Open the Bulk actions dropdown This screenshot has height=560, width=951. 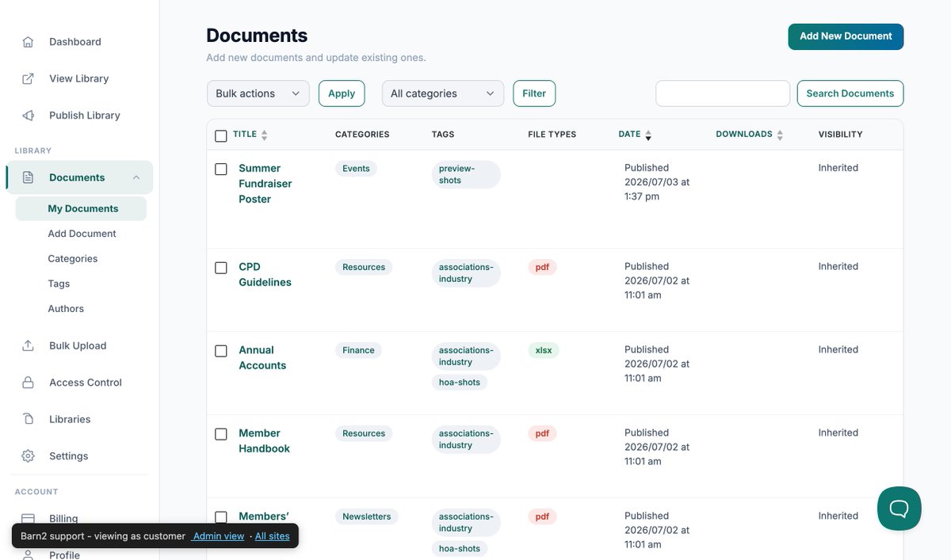point(258,93)
